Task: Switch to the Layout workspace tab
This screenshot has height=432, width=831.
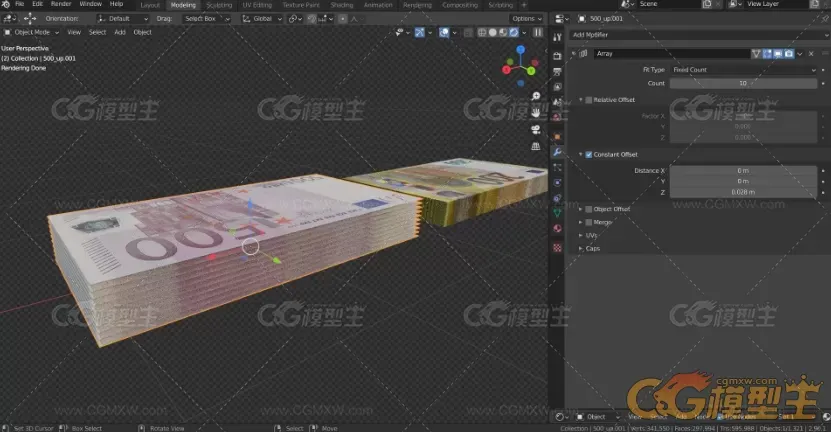Action: [x=150, y=5]
